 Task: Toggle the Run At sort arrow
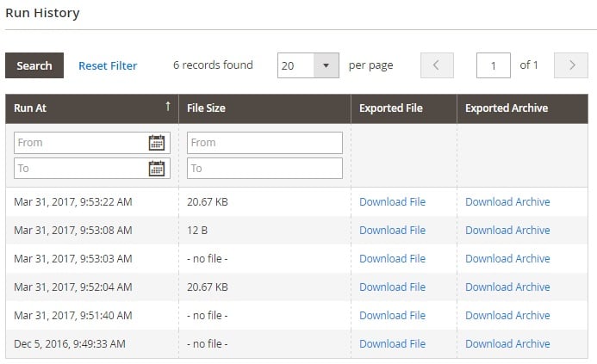pos(168,107)
